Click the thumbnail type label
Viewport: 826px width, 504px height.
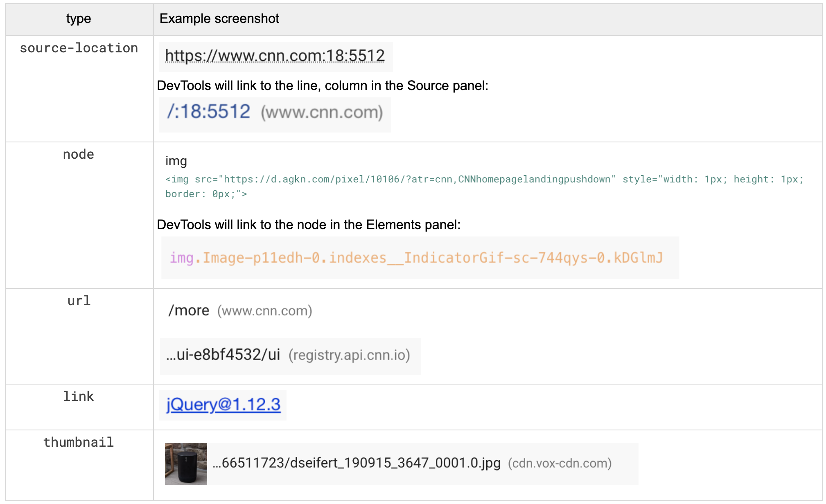[79, 442]
